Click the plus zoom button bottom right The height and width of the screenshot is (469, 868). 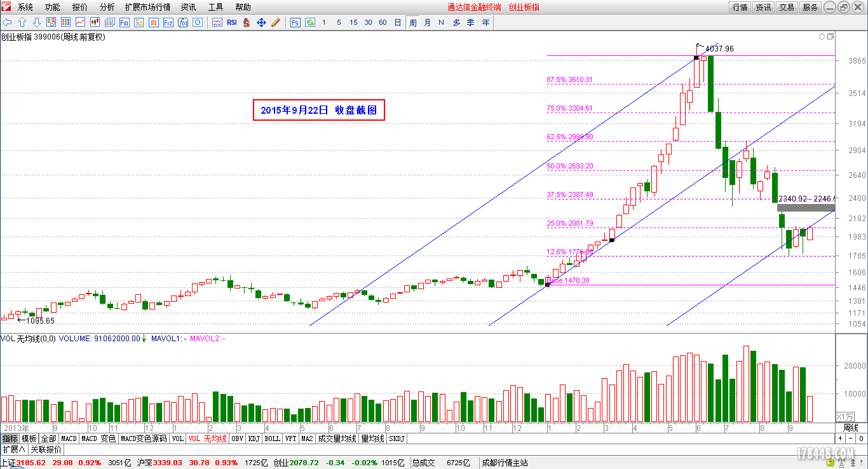coord(840,438)
